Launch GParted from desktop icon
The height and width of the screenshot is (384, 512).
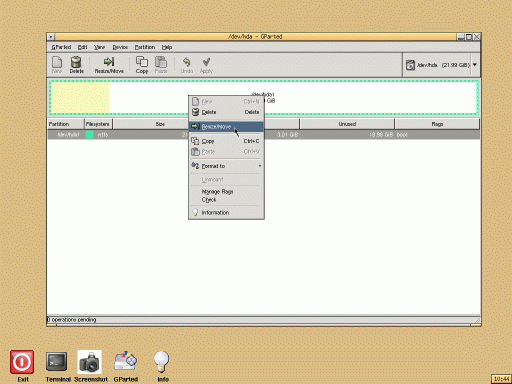[125, 361]
